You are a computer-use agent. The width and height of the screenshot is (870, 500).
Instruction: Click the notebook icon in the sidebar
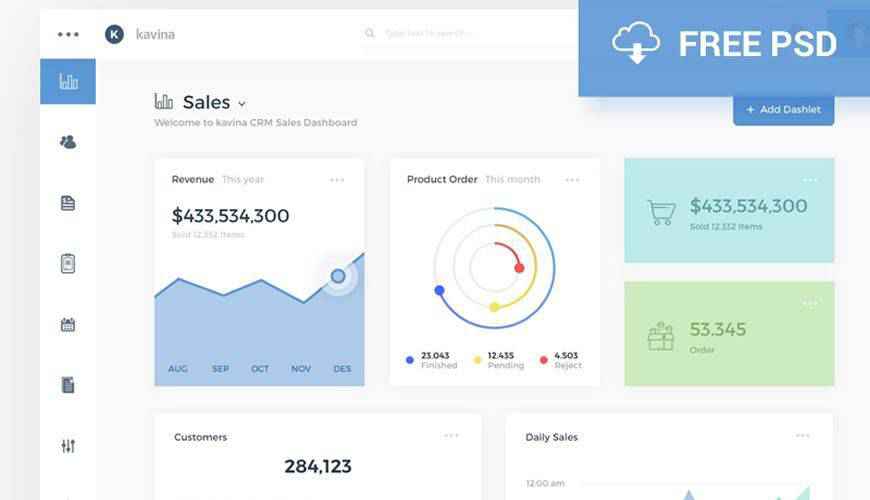(68, 385)
